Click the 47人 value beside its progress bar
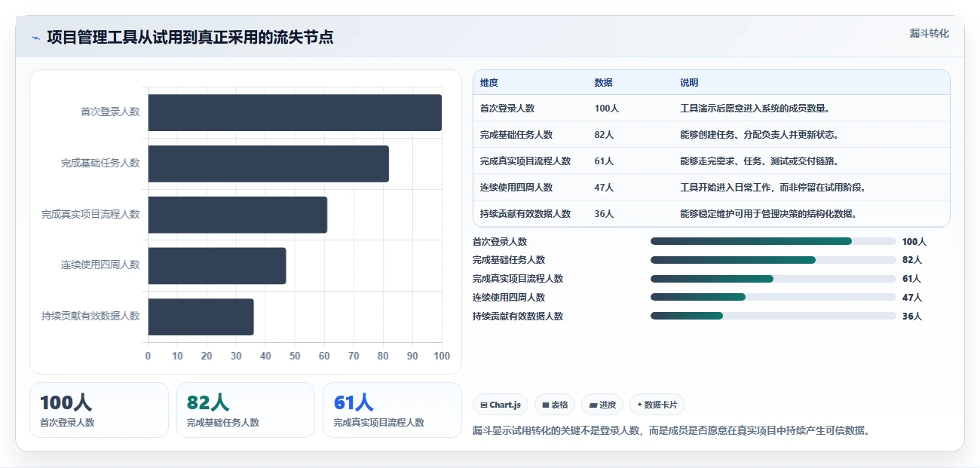 click(x=912, y=298)
